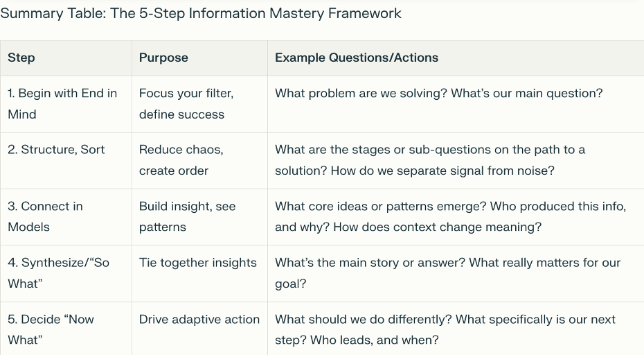Click the Step column header
This screenshot has height=355, width=644.
(x=21, y=58)
